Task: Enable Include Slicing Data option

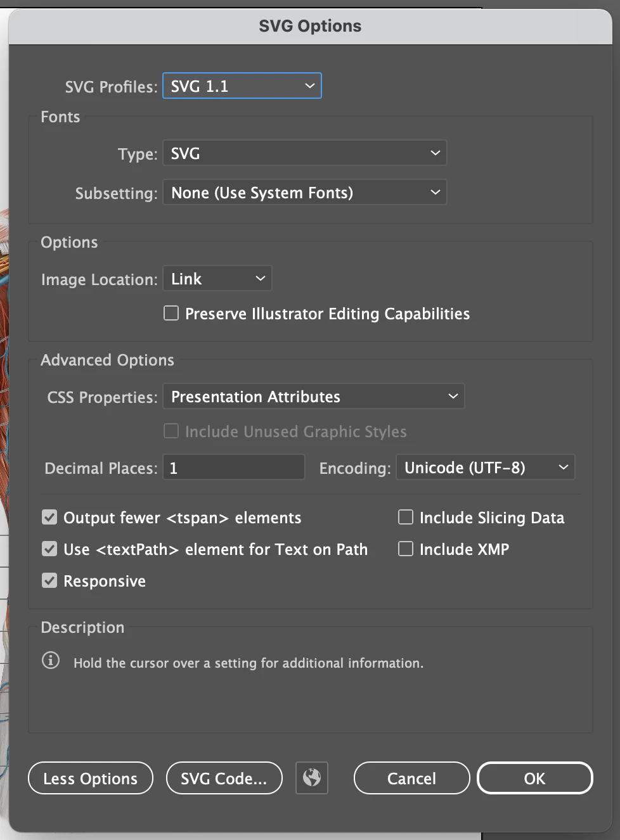Action: click(x=406, y=518)
